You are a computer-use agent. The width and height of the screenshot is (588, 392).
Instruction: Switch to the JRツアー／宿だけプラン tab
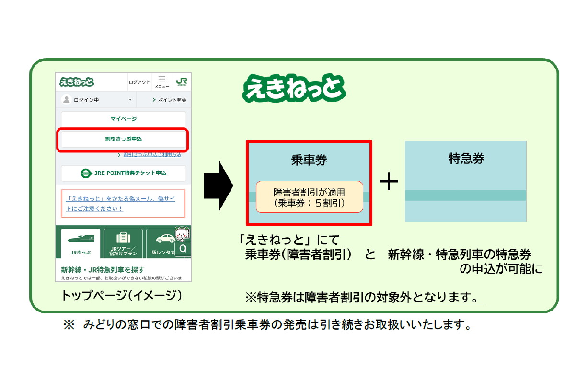pyautogui.click(x=124, y=251)
